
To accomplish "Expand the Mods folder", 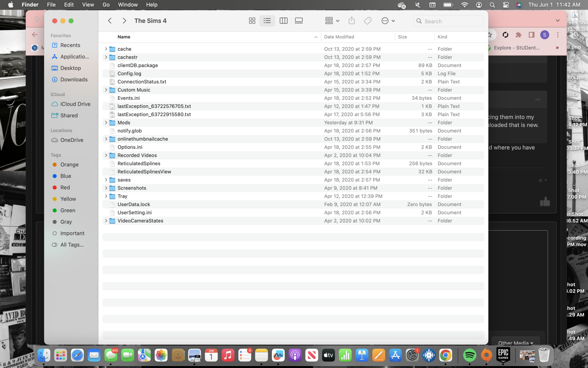I will (106, 123).
